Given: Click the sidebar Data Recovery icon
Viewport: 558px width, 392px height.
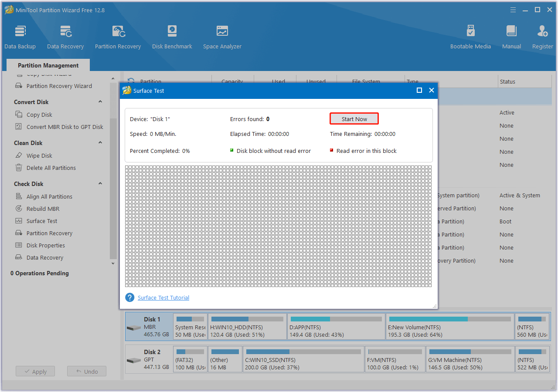Looking at the screenshot, I should coord(19,257).
